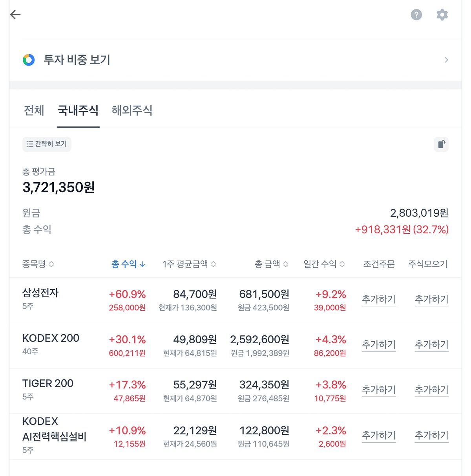The width and height of the screenshot is (471, 476).
Task: Sort by 1주 평균금액 column
Action: pos(189,264)
